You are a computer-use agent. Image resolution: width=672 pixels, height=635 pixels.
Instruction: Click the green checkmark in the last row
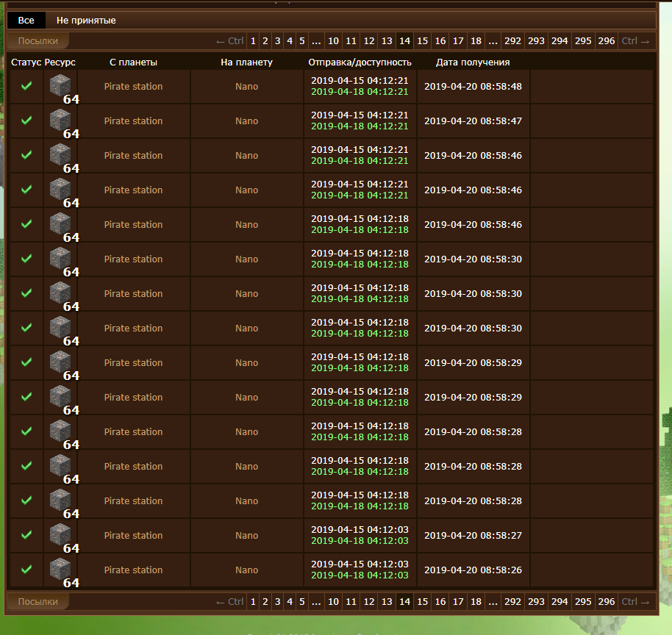point(26,570)
